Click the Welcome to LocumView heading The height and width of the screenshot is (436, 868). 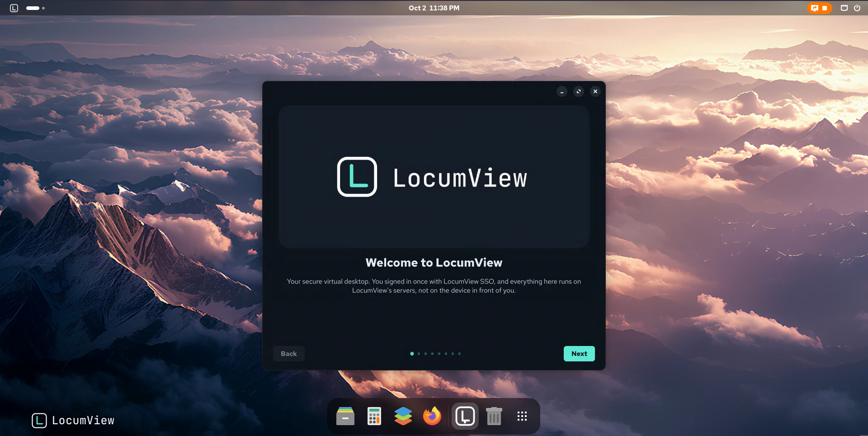click(434, 263)
